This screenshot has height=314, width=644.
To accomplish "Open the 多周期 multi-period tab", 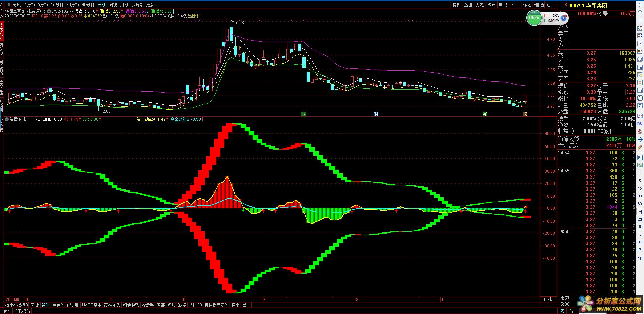I will pos(137,5).
